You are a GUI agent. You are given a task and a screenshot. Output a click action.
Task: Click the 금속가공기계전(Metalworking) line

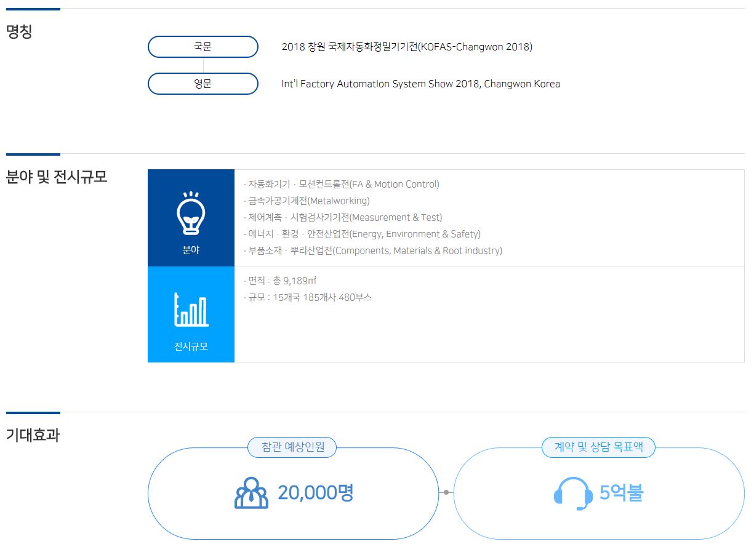pyautogui.click(x=307, y=201)
